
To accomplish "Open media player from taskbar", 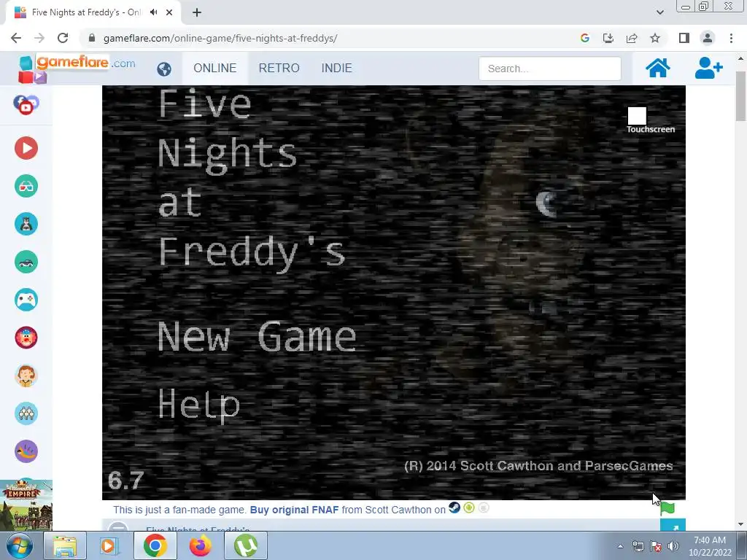I will point(109,545).
